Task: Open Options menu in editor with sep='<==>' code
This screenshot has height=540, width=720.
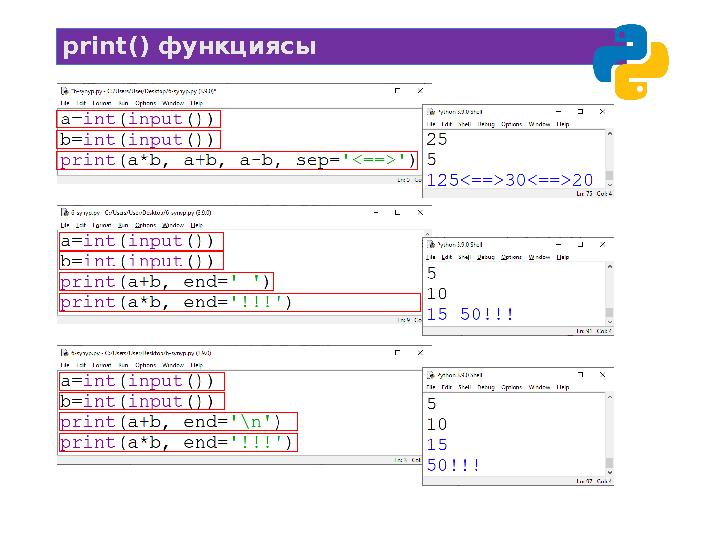Action: click(146, 103)
